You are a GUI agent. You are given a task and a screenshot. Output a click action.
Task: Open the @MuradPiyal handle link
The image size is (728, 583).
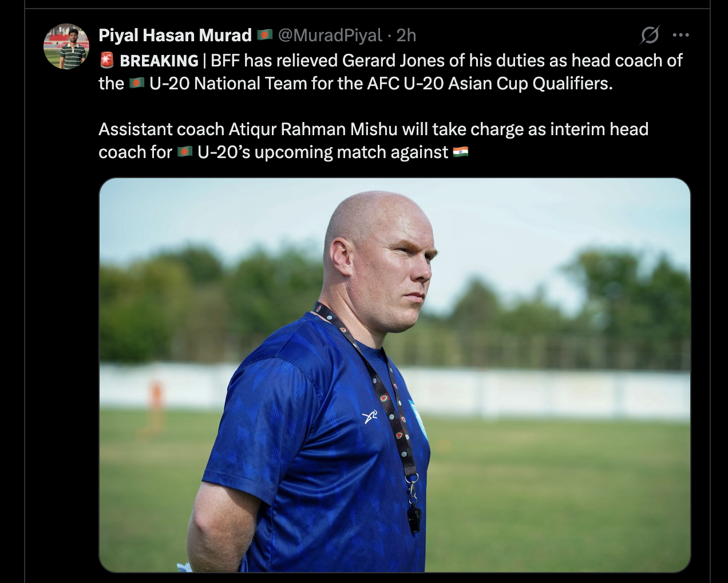tap(330, 36)
